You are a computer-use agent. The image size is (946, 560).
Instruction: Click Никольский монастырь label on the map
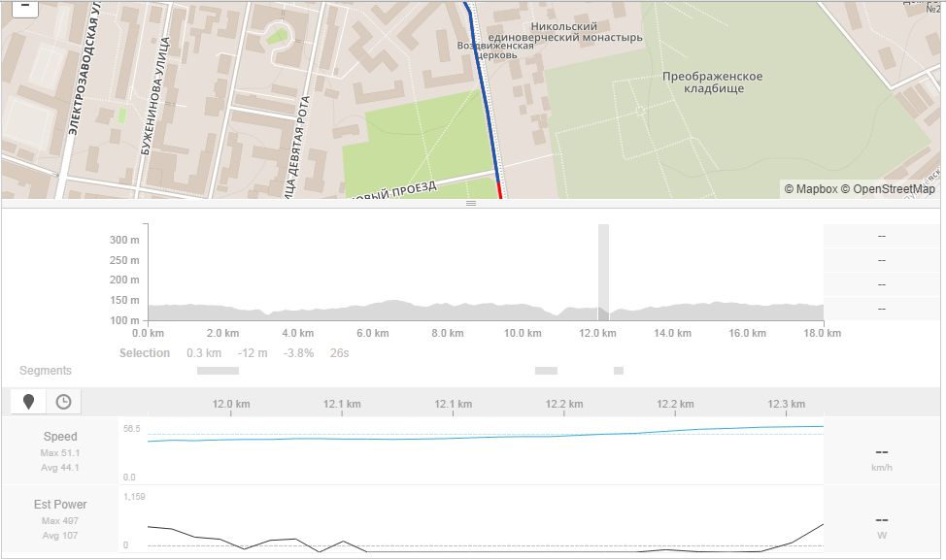pos(564,32)
